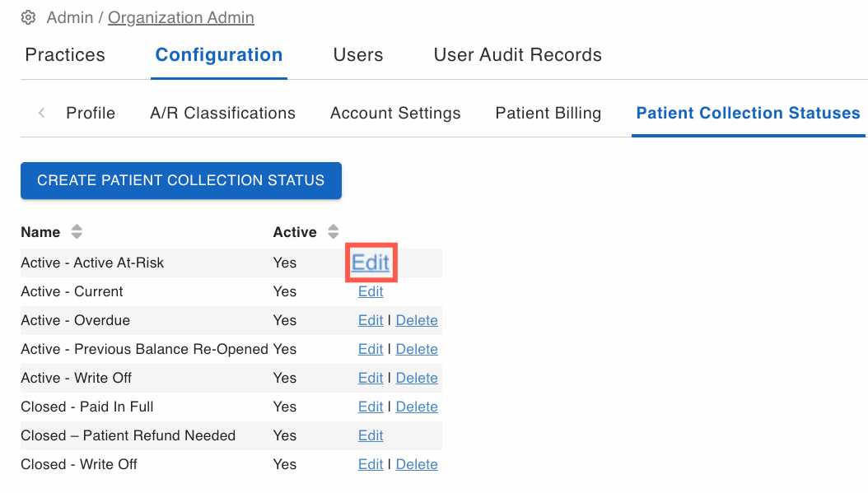Click Create Patient Collection Status button
Screen dimensions: 868x493
click(181, 180)
